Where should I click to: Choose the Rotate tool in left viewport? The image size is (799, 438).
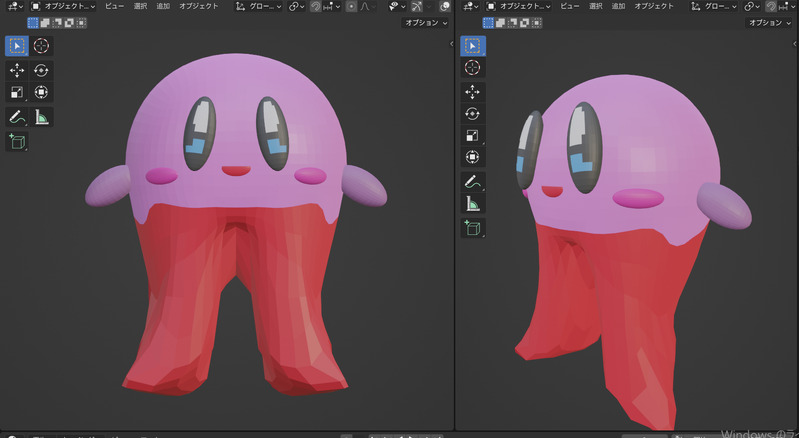coord(42,70)
